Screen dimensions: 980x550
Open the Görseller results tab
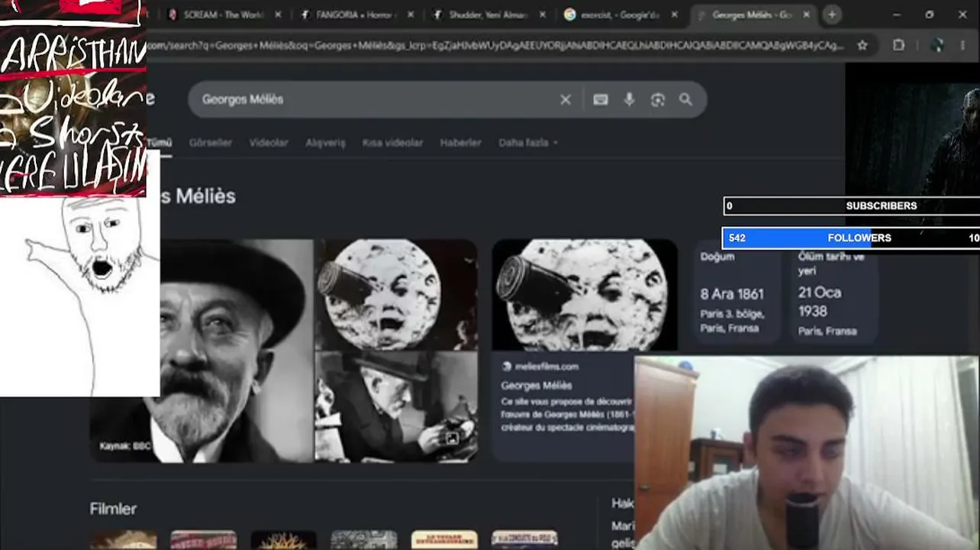pyautogui.click(x=210, y=143)
